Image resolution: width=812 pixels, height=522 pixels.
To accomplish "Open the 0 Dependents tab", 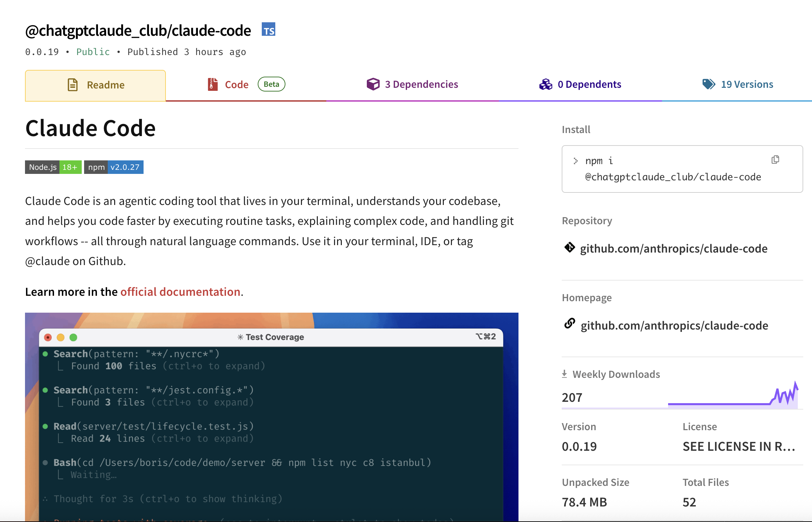I will click(589, 84).
